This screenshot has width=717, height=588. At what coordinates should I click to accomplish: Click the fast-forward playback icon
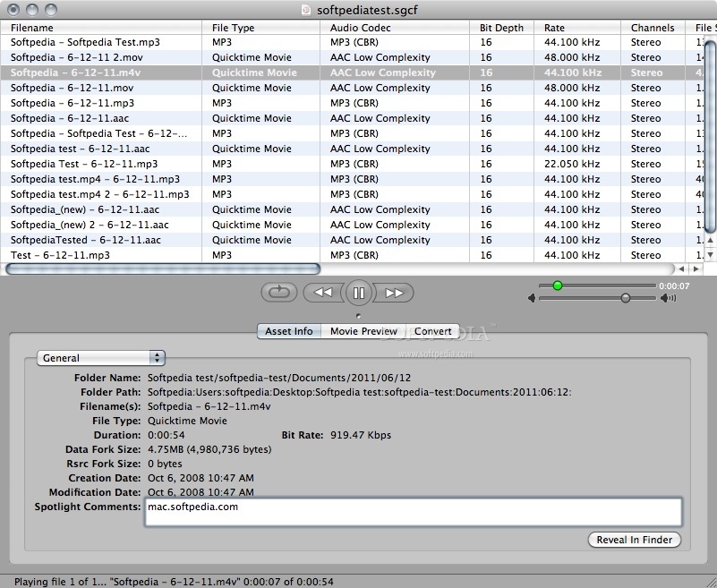tap(395, 291)
